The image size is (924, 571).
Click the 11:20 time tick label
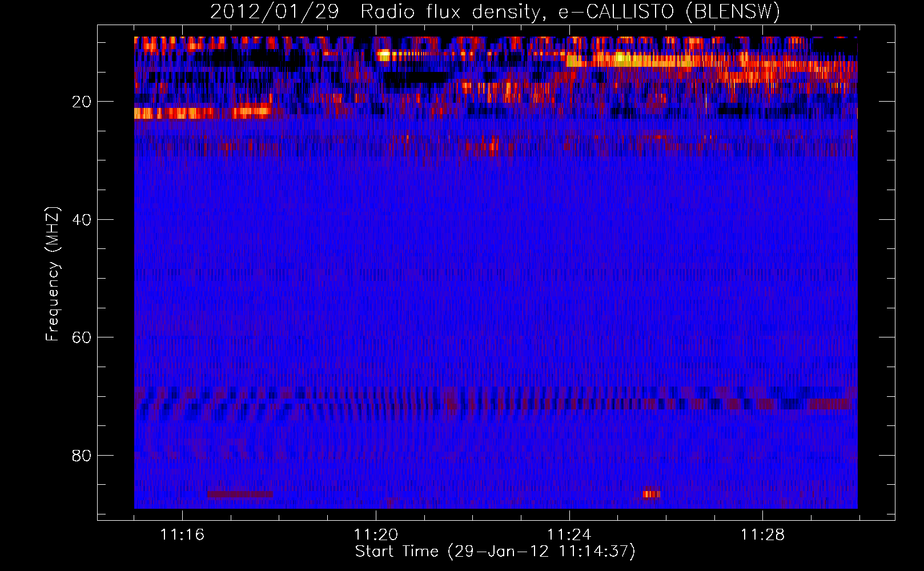coord(376,534)
